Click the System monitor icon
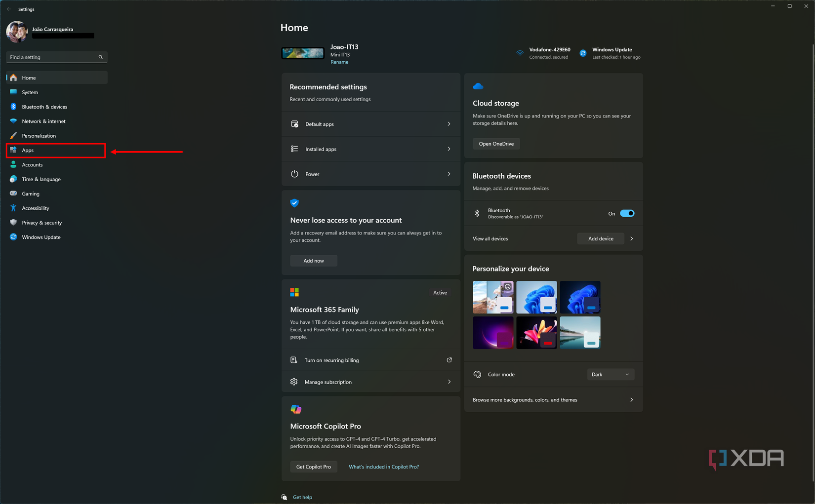The width and height of the screenshot is (815, 504). pyautogui.click(x=13, y=92)
